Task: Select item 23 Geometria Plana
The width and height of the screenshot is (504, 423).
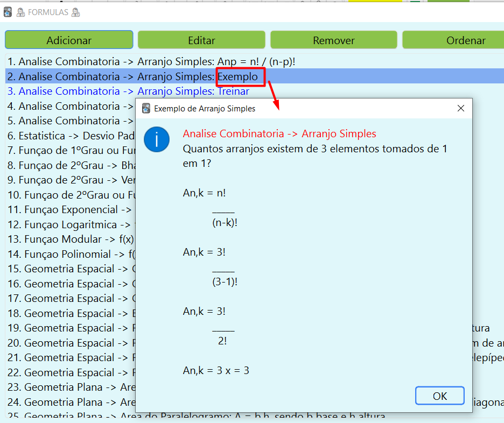Action: 70,387
